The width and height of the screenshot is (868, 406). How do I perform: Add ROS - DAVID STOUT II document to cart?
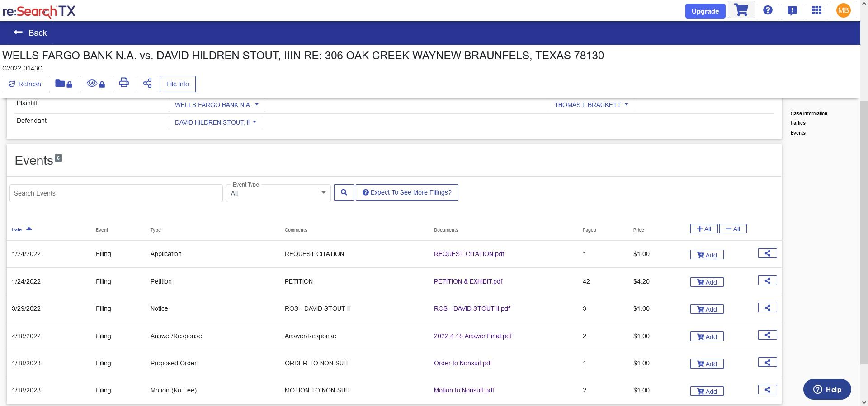[x=707, y=309]
